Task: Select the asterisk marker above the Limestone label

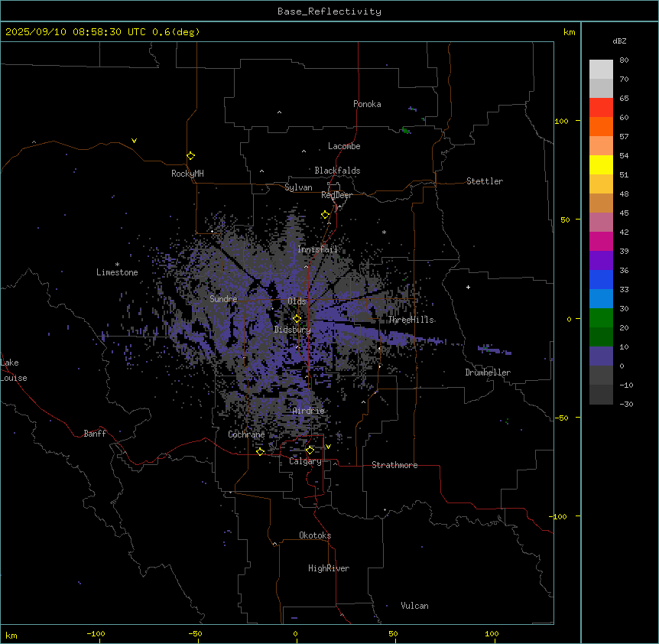Action: [117, 265]
